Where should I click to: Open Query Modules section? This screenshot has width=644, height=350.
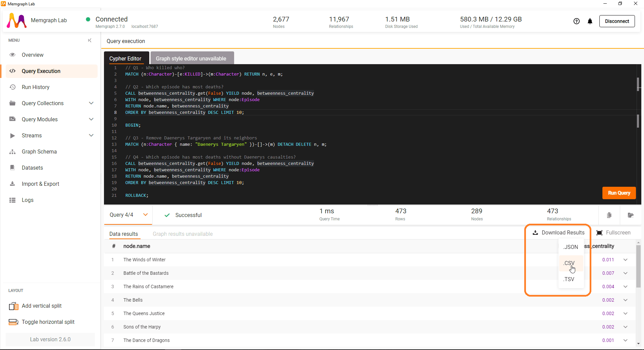click(40, 119)
